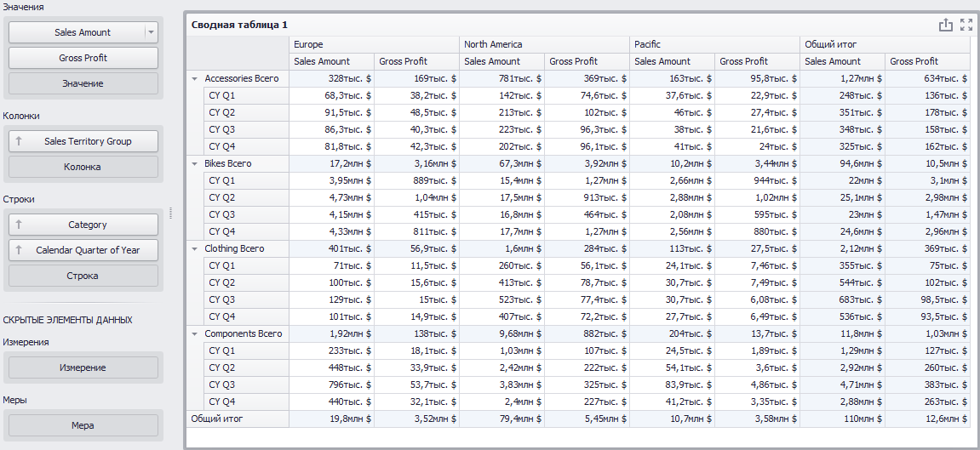Click the 328тыс. $ cell for Accessories Europe
Image resolution: width=980 pixels, height=450 pixels.
pyautogui.click(x=331, y=79)
